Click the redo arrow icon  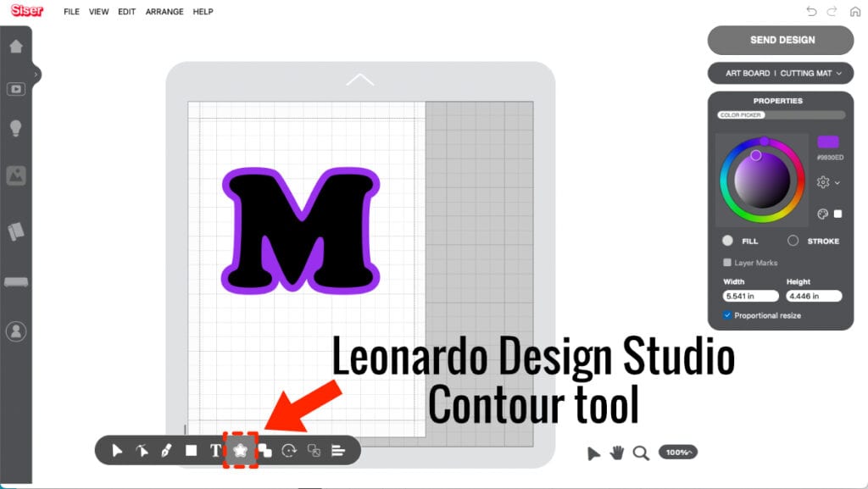pos(832,11)
